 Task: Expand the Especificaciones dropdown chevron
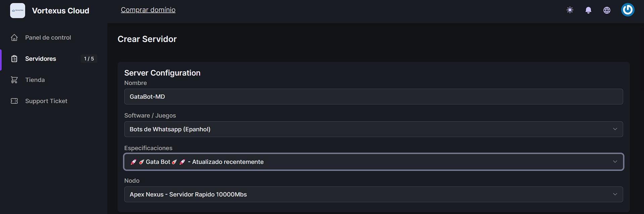(615, 162)
